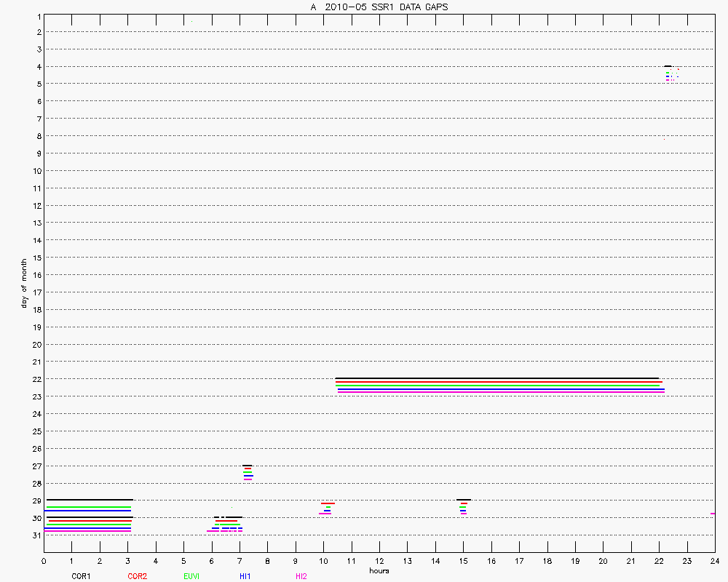728x582 pixels.
Task: Click the COR1 legend label
Action: (x=81, y=576)
